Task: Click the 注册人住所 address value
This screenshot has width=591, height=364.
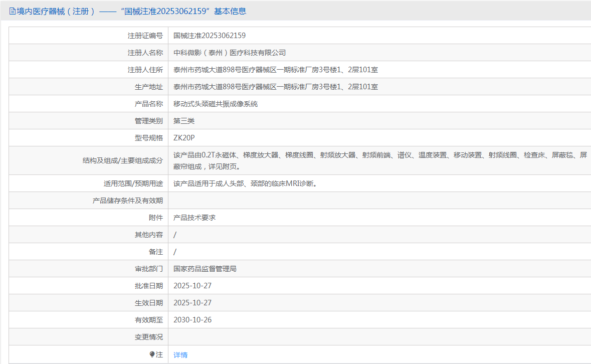Action: click(x=275, y=70)
